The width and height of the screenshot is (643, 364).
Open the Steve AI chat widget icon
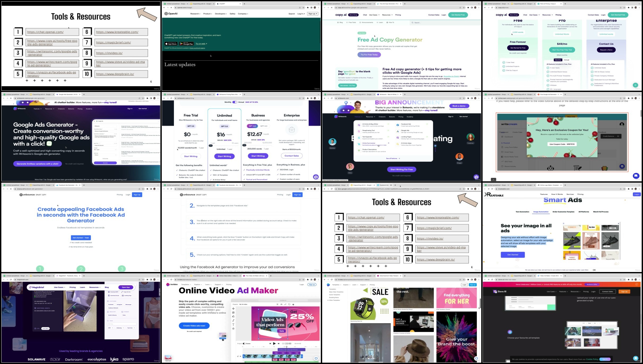pyautogui.click(x=636, y=358)
